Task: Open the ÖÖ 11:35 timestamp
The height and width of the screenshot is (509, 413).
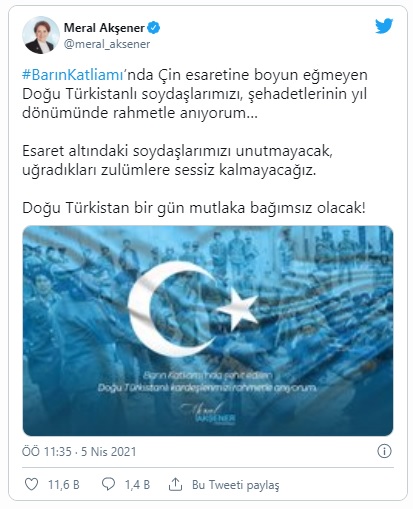Action: [47, 452]
